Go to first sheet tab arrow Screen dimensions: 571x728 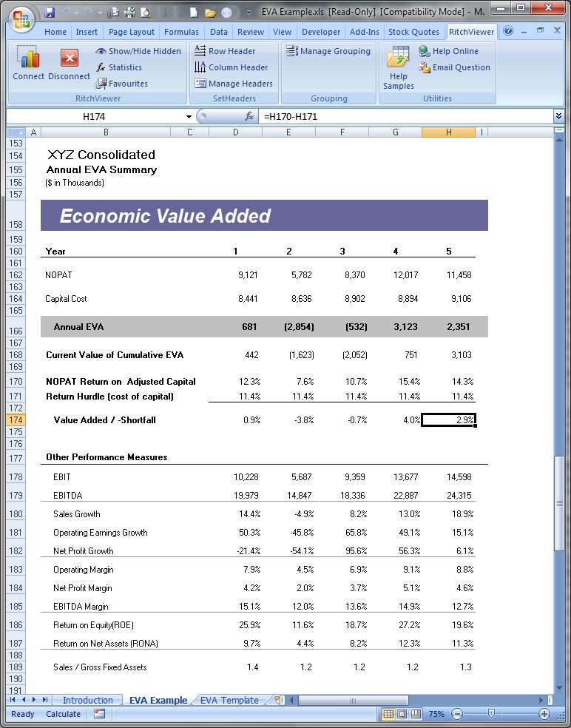point(13,700)
